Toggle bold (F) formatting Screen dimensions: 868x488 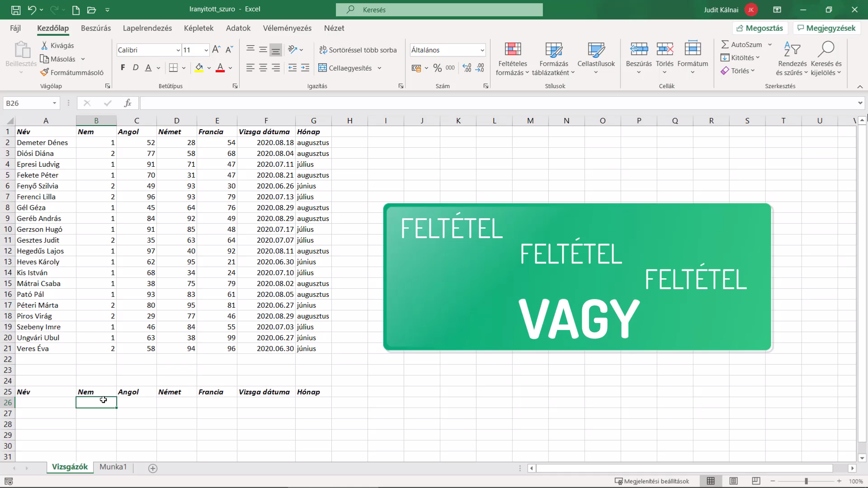(x=123, y=68)
